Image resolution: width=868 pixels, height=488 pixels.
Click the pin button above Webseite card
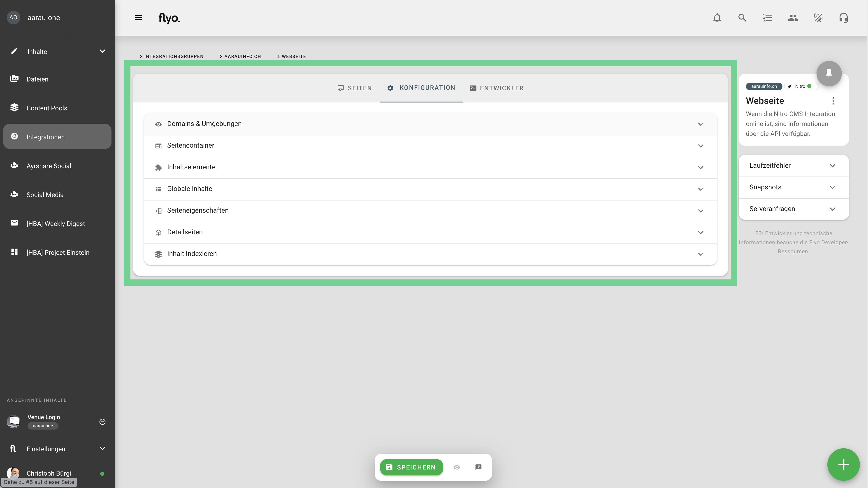(829, 73)
